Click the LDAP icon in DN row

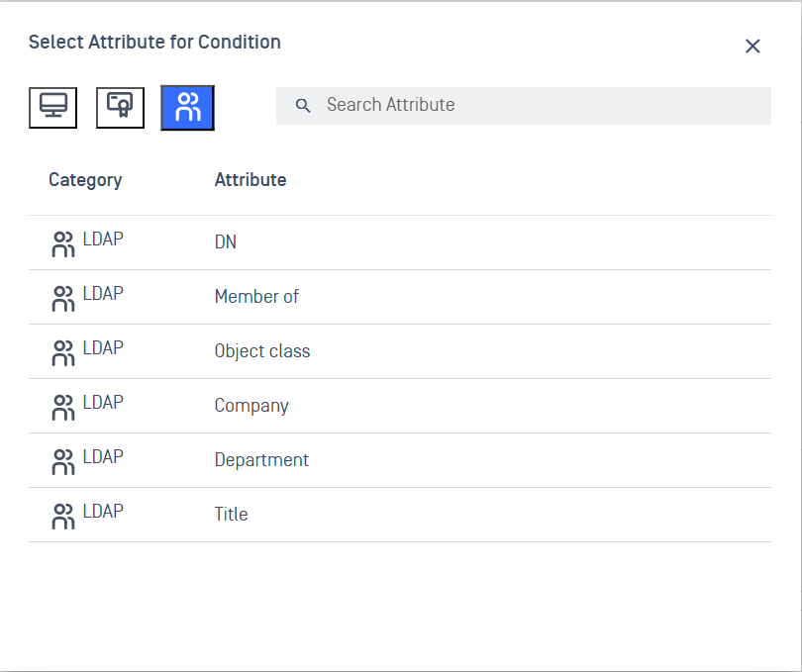pos(63,244)
